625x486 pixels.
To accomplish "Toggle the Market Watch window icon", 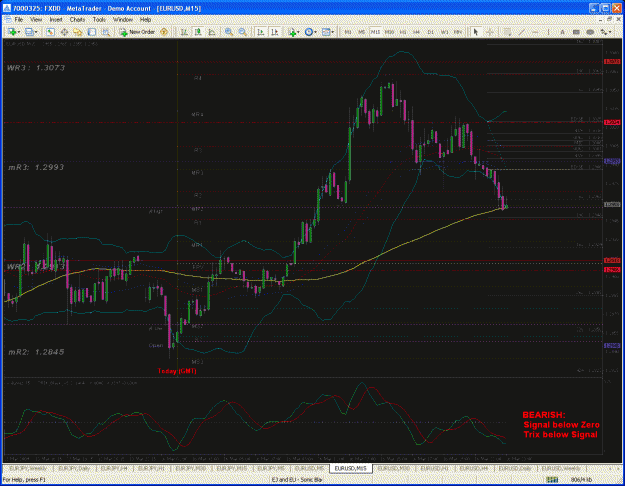I will pos(50,32).
